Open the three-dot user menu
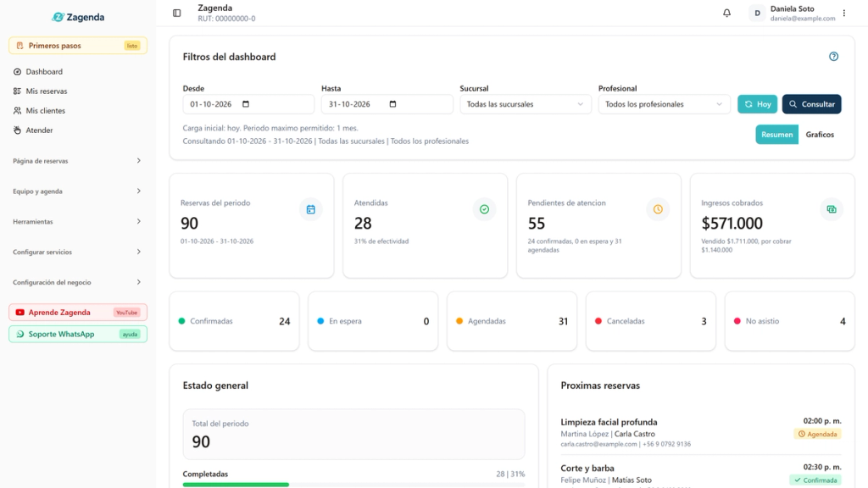The height and width of the screenshot is (488, 868). click(x=844, y=13)
